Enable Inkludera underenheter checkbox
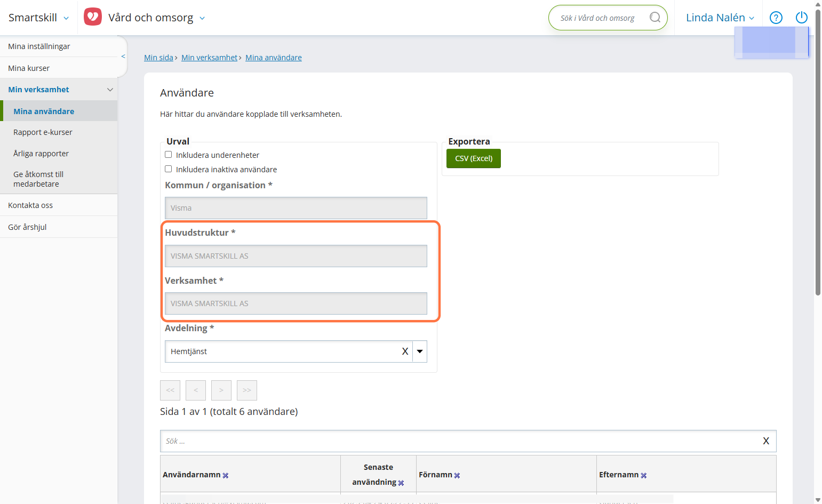 [169, 155]
